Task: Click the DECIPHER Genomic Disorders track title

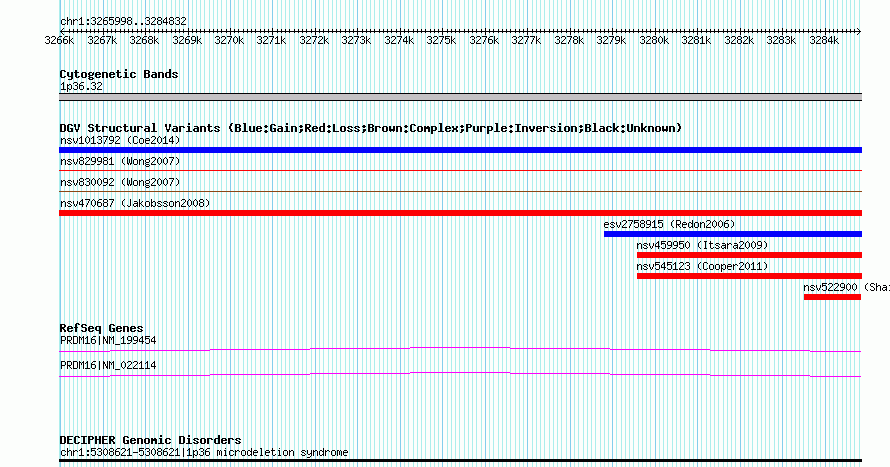Action: click(x=150, y=440)
